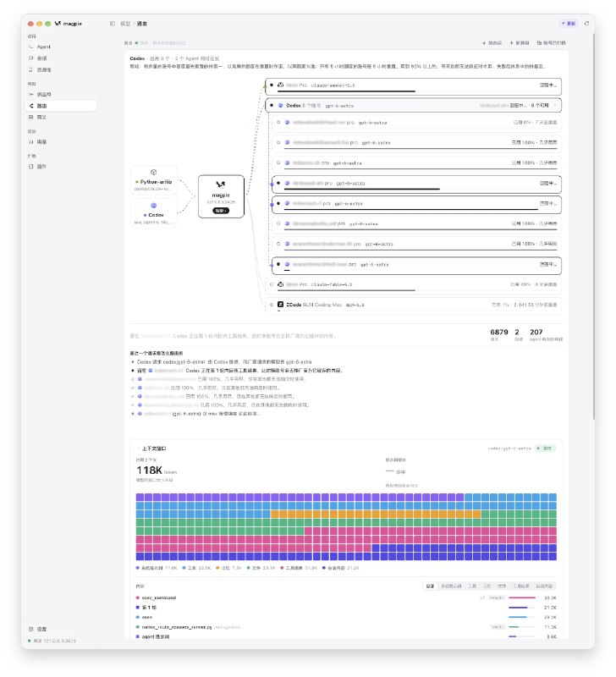Screen dimensions: 616x677
Task: Click the plus new-group toolbar button
Action: [520, 43]
